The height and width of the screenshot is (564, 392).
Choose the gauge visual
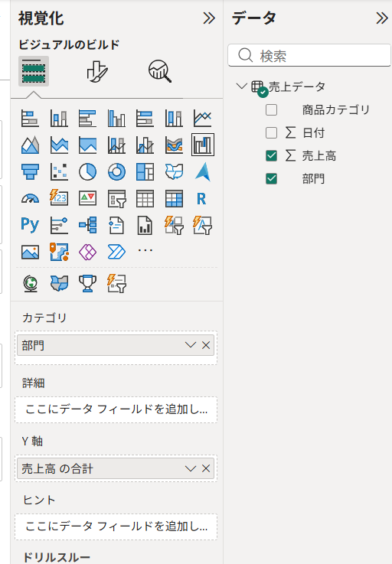30,198
